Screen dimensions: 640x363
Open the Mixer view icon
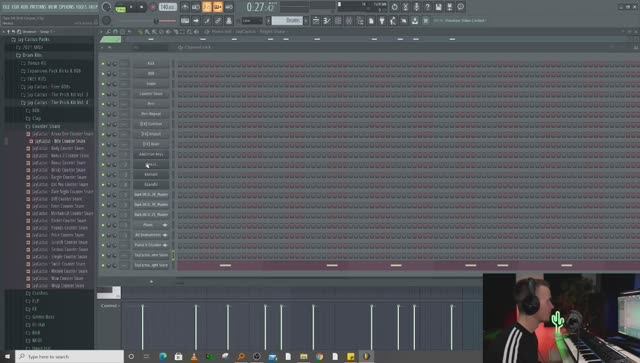[x=349, y=20]
